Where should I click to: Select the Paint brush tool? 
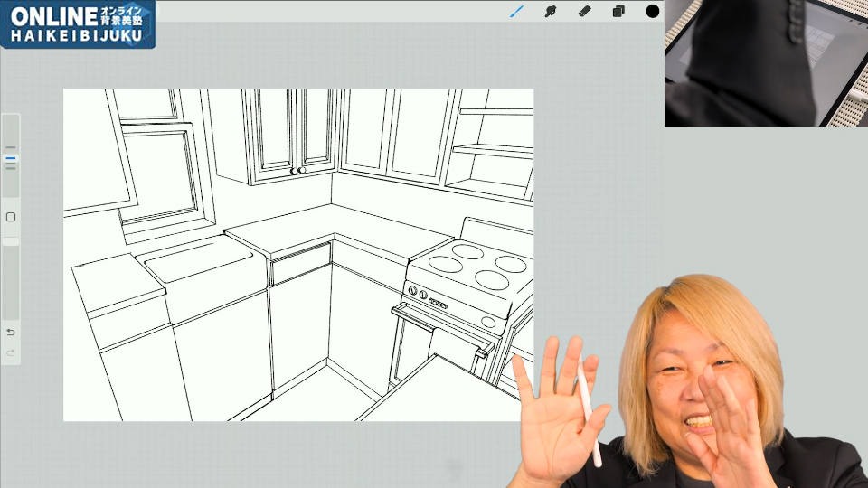(516, 11)
